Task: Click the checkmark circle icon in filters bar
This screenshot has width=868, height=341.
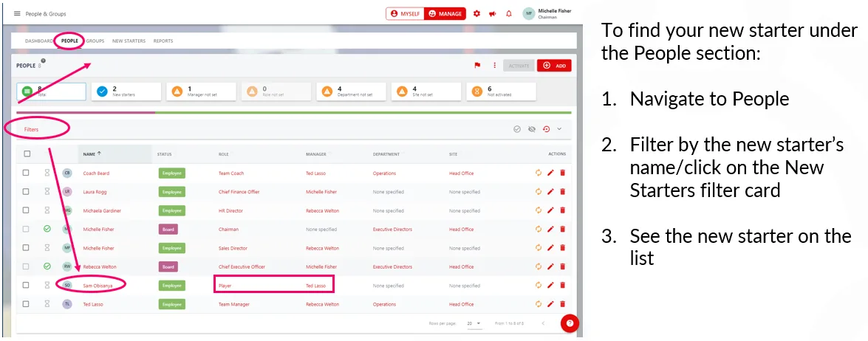Action: [x=517, y=128]
